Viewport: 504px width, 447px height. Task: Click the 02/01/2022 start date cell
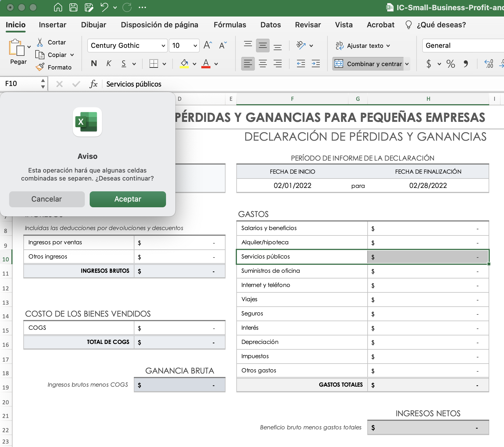(x=292, y=186)
